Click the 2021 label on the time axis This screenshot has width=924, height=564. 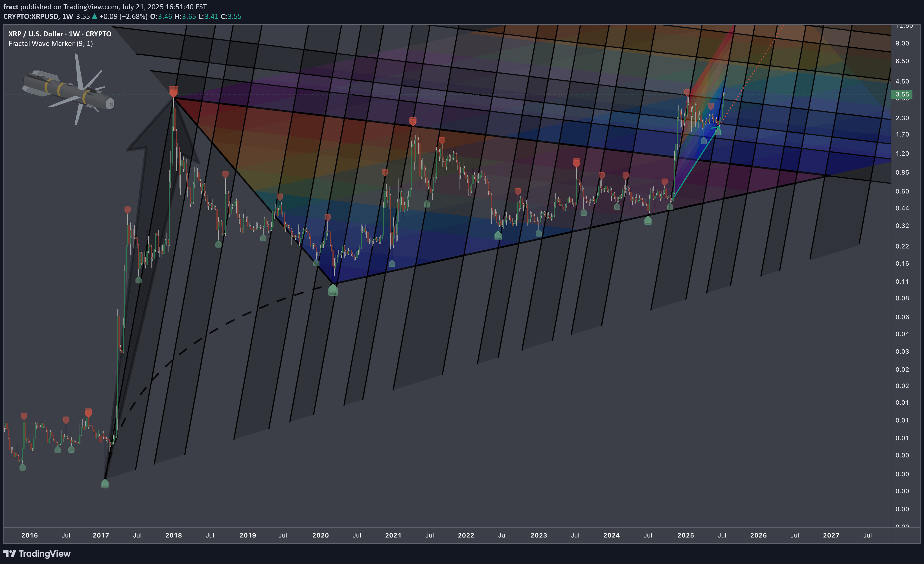coord(393,535)
